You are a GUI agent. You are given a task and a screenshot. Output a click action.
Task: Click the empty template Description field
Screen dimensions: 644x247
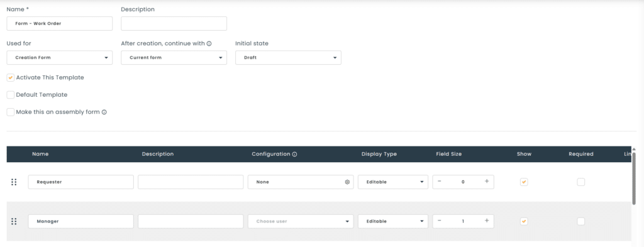coord(174,23)
